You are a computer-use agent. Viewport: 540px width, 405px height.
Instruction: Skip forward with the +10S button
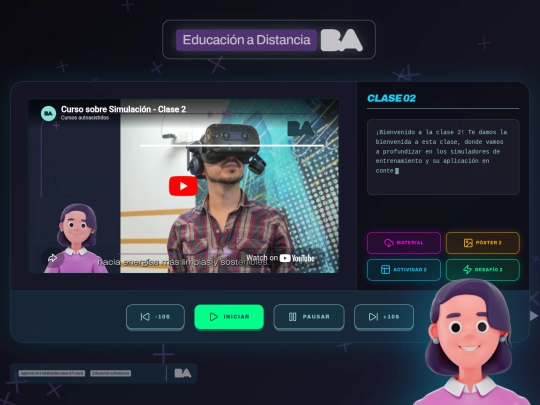click(x=384, y=317)
